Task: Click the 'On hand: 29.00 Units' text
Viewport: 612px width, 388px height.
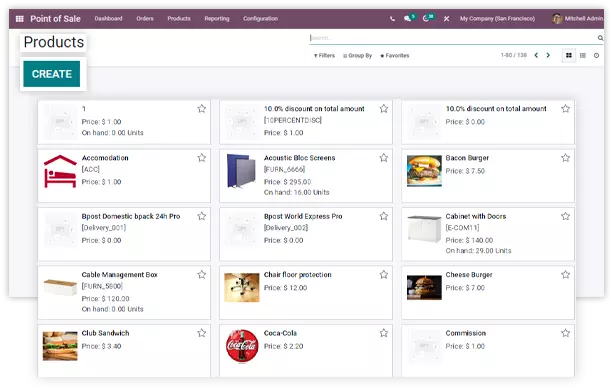Action: point(478,251)
